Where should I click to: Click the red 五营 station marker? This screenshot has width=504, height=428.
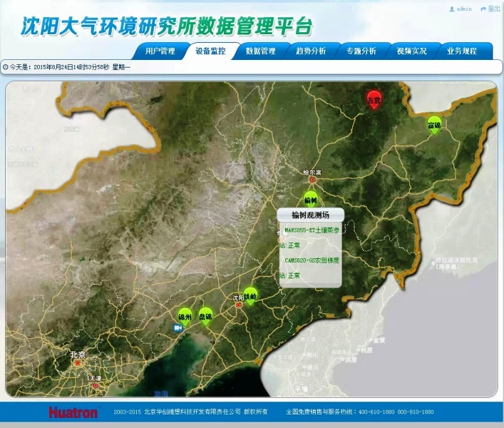(x=374, y=100)
